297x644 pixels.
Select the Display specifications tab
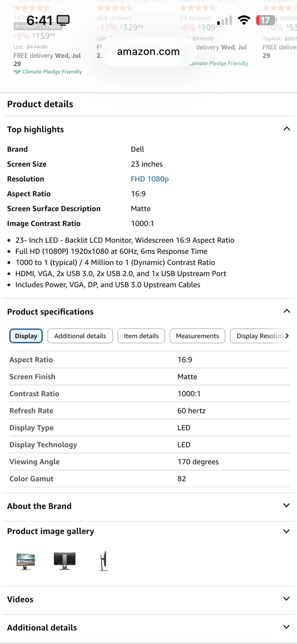click(26, 336)
